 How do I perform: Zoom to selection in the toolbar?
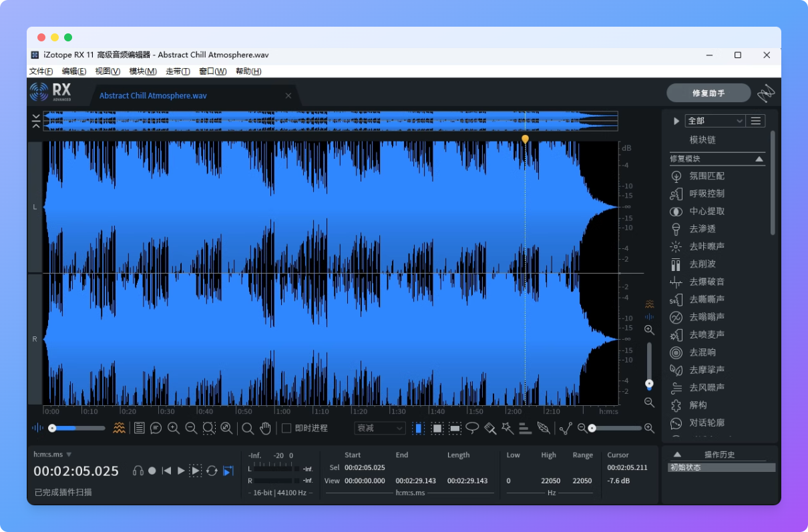209,428
